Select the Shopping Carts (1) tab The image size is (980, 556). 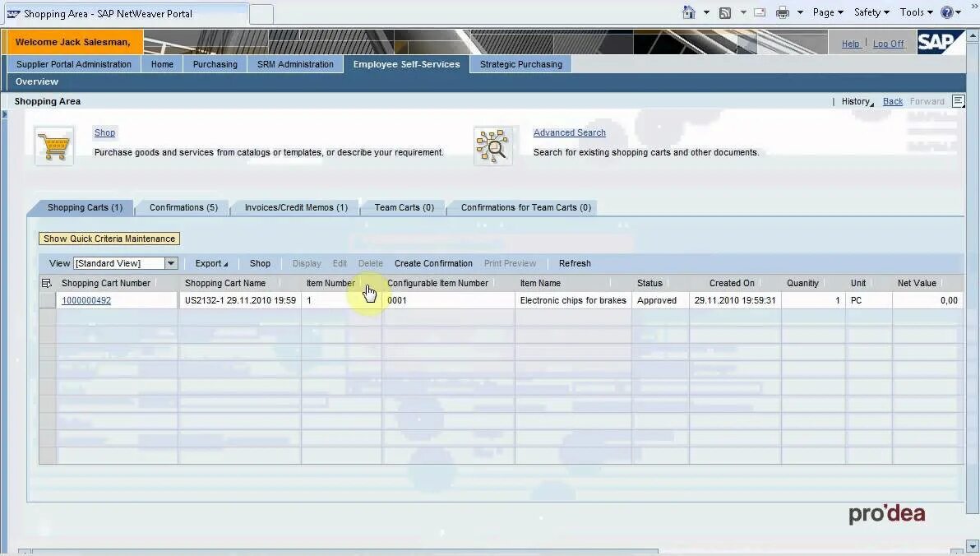tap(85, 207)
